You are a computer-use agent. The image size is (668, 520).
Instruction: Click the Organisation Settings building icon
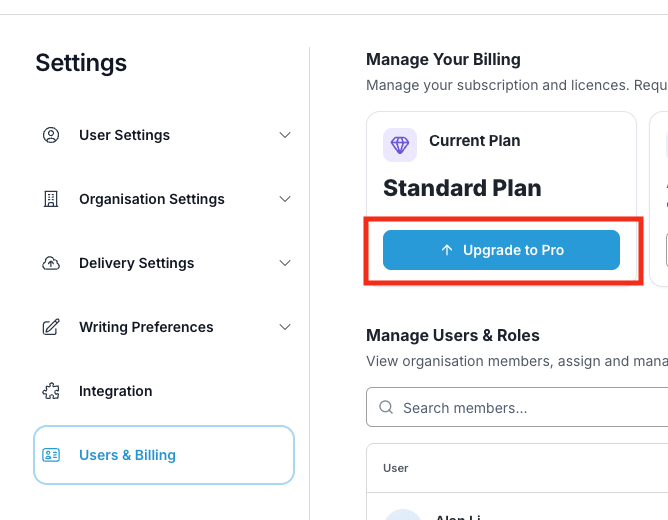tap(51, 199)
